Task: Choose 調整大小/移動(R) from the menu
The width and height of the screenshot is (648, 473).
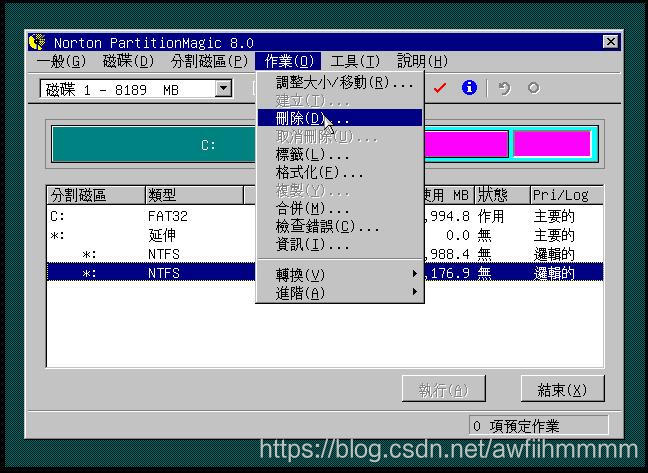Action: point(340,83)
